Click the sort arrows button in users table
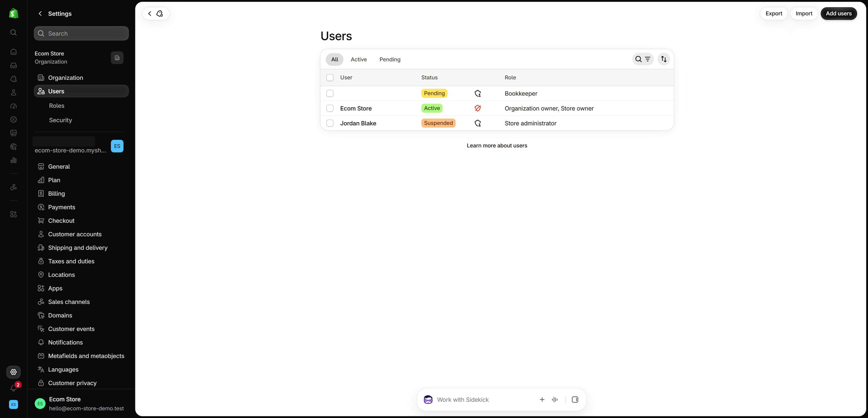This screenshot has height=418, width=868. (663, 59)
